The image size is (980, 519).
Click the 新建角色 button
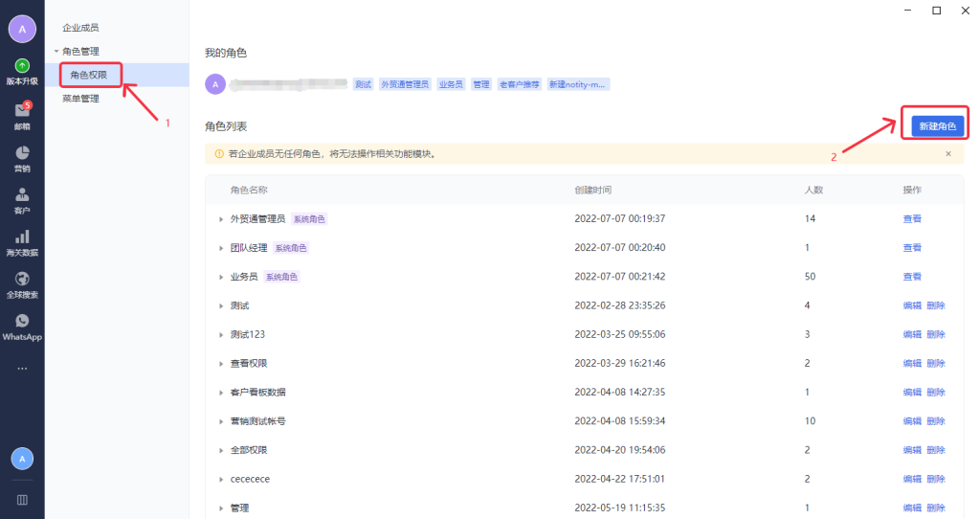pos(937,126)
